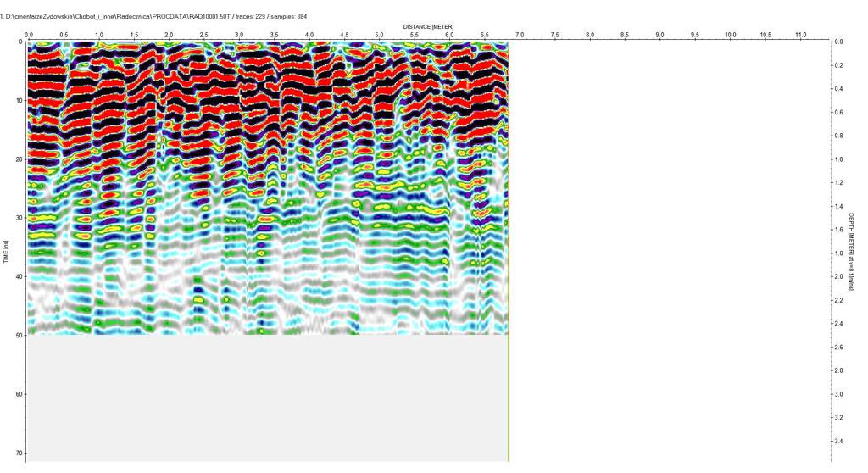Select the 70 tick on time axis

click(19, 454)
